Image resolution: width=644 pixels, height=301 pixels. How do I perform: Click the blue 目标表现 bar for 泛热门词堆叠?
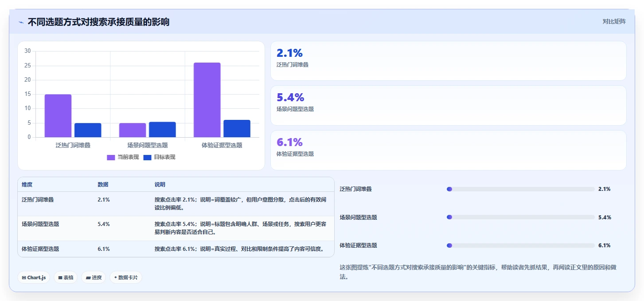click(x=88, y=130)
